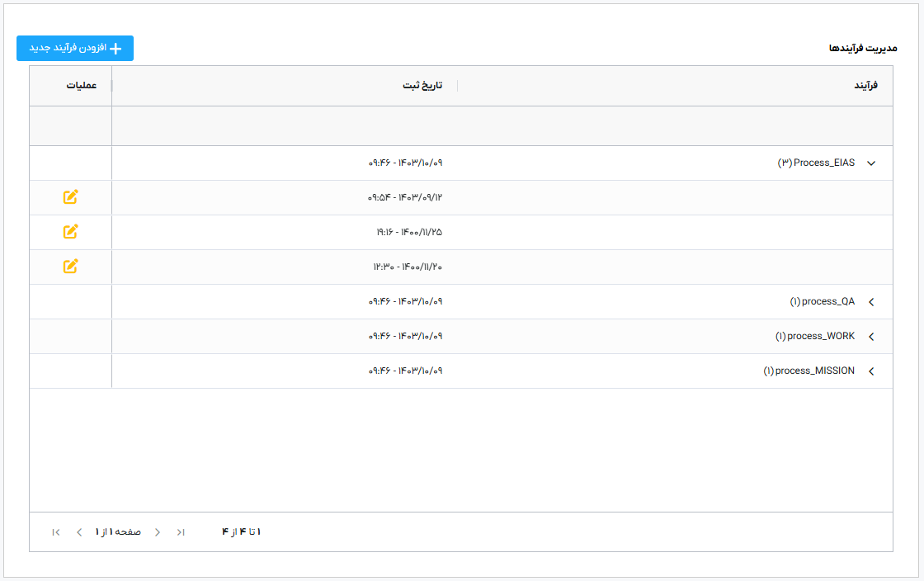924x581 pixels.
Task: Select the process_MISSION row label
Action: coord(808,371)
